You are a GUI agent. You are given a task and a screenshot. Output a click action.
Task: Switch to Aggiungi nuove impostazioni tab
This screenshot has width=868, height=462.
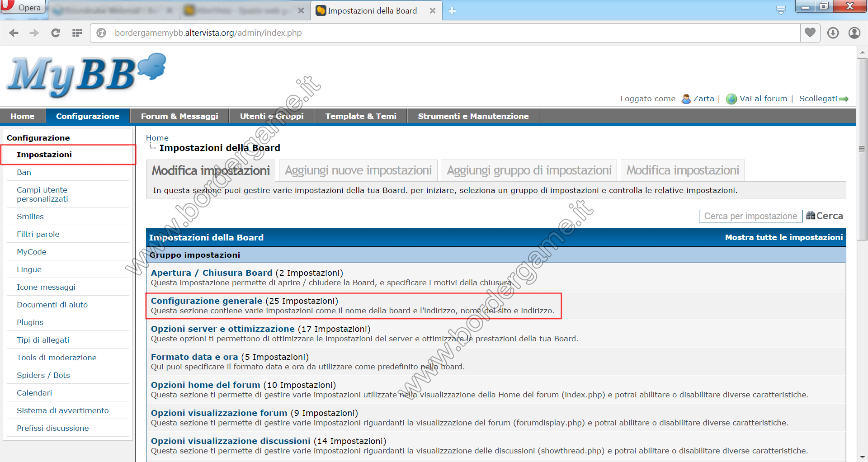358,170
